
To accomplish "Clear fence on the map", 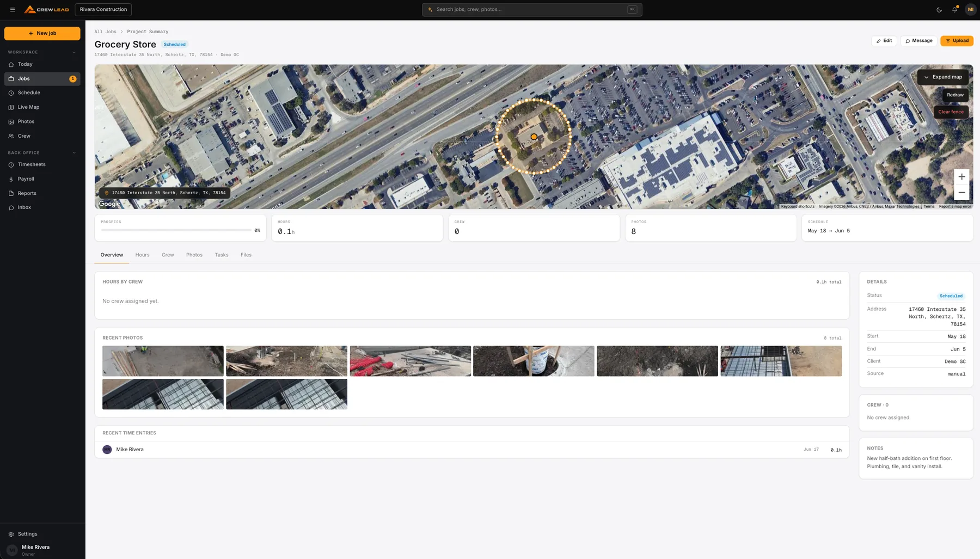I will point(951,112).
